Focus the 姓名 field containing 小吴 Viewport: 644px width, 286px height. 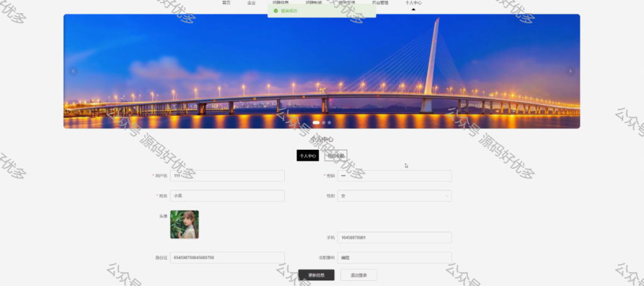227,196
